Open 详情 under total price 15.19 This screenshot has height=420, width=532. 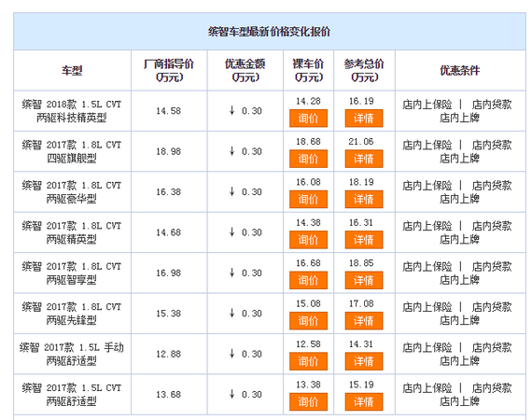point(364,401)
